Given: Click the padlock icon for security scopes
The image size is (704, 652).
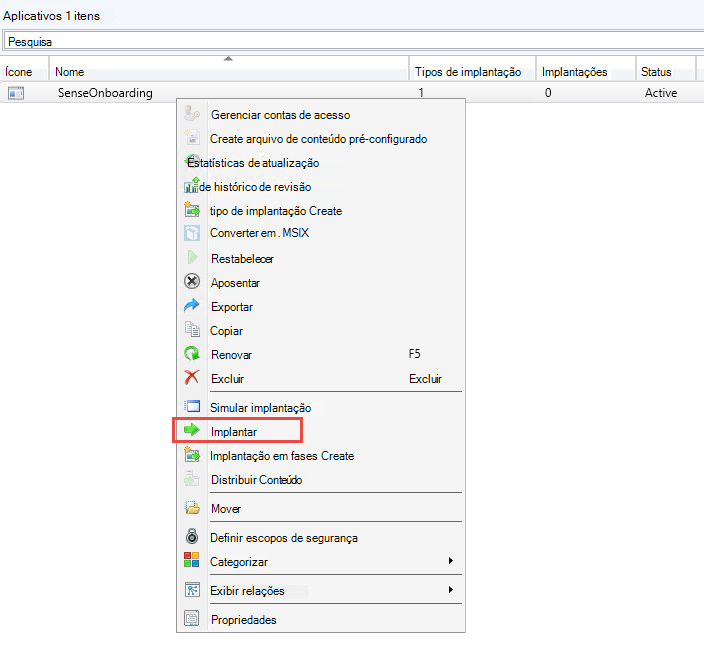Looking at the screenshot, I should [193, 538].
